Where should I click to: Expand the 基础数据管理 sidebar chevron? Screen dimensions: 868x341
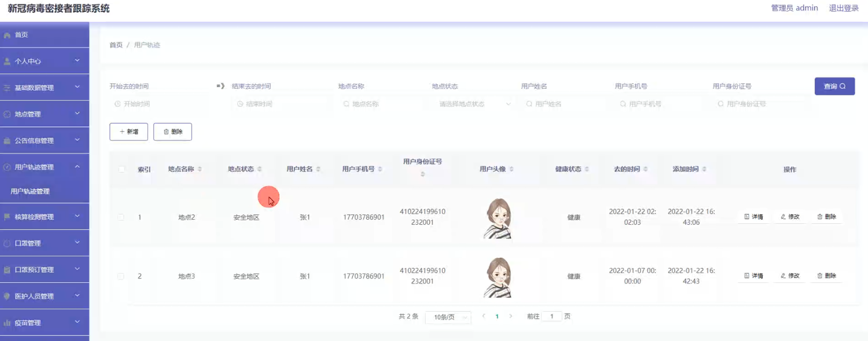click(77, 87)
